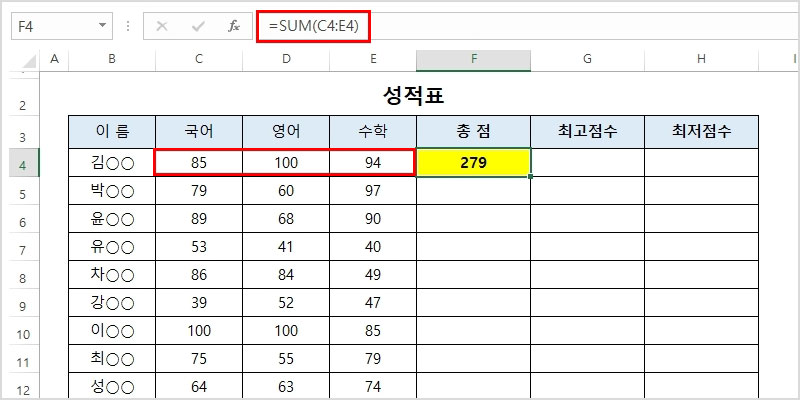Click the name cell 이○○
Screen dimensions: 800x400
pos(112,331)
